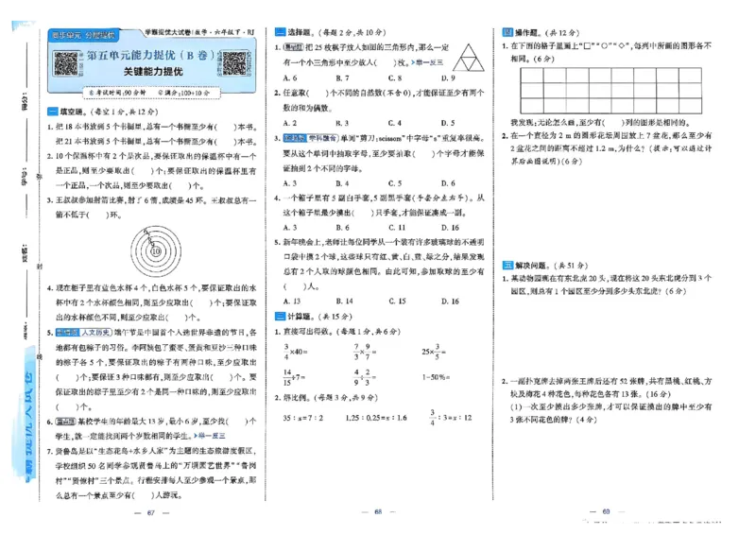
Task: Click the 直接写出得数 sub-heading
Action: [337, 332]
